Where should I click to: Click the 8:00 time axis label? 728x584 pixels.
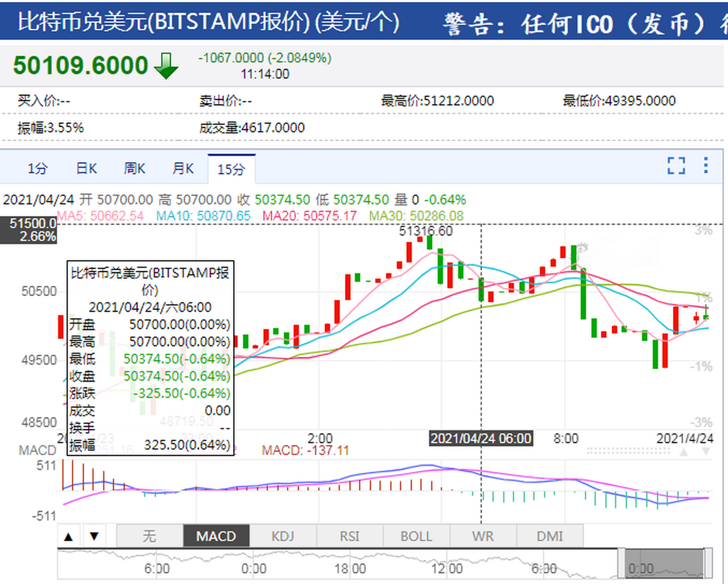566,438
